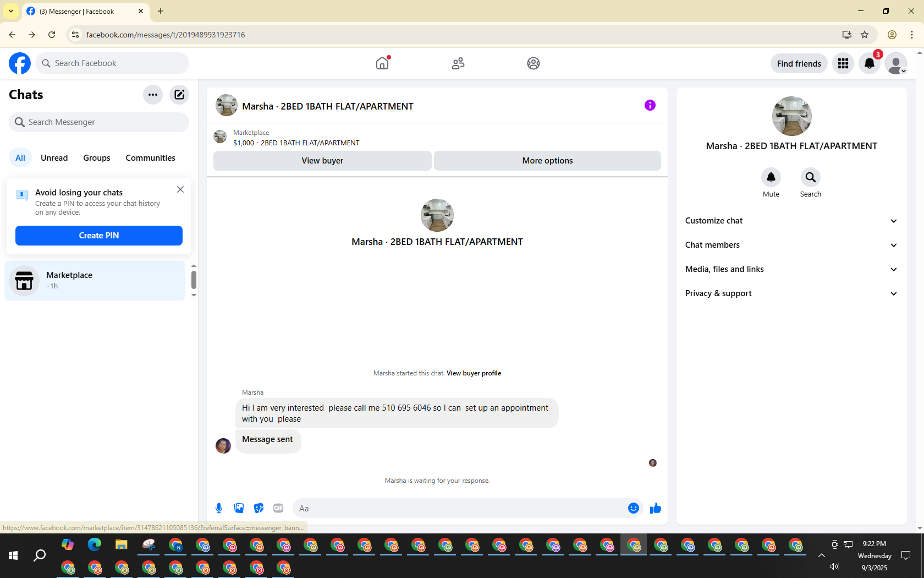Image resolution: width=924 pixels, height=578 pixels.
Task: Open the volume control in system tray
Action: (834, 566)
